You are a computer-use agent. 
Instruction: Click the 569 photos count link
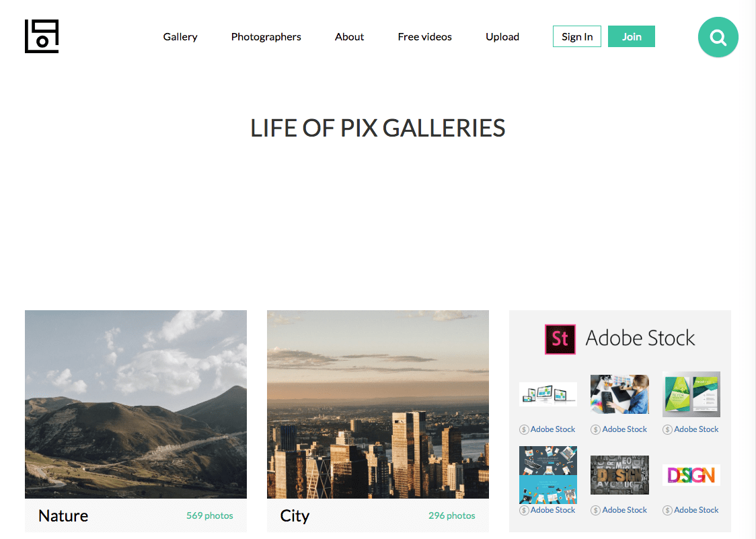click(210, 516)
